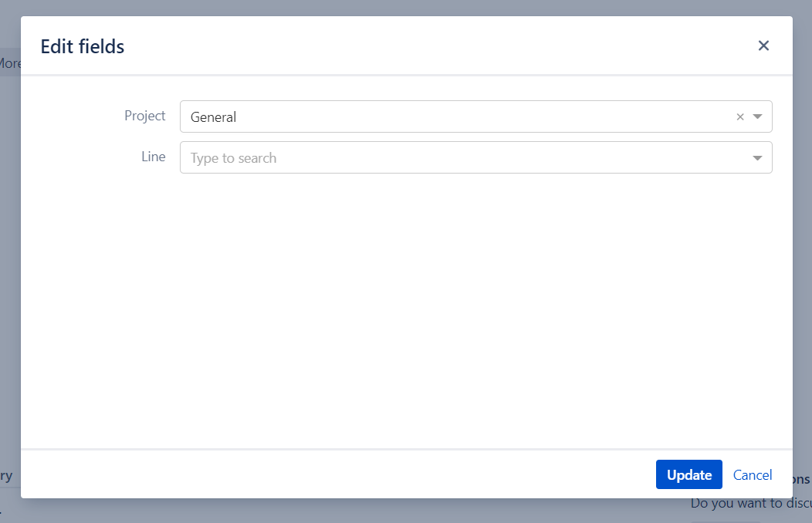Select the partially visible tab ending in 'ry'
The height and width of the screenshot is (523, 812).
[7, 476]
